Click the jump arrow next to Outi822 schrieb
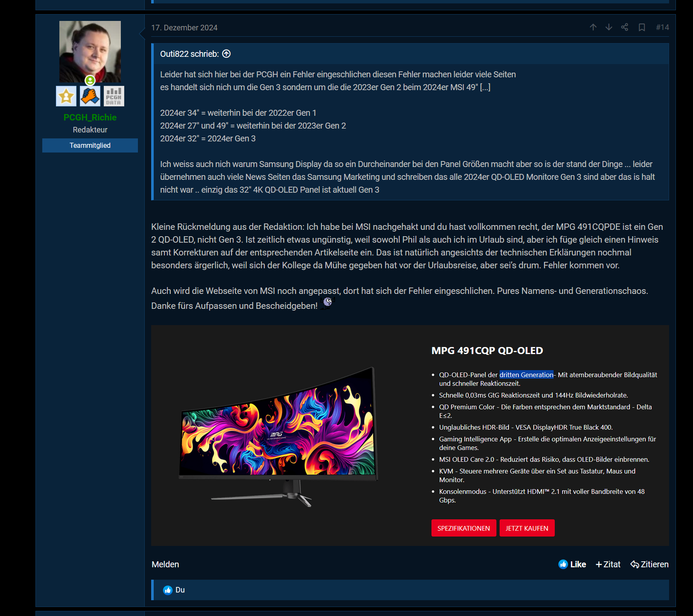The image size is (693, 616). [227, 54]
